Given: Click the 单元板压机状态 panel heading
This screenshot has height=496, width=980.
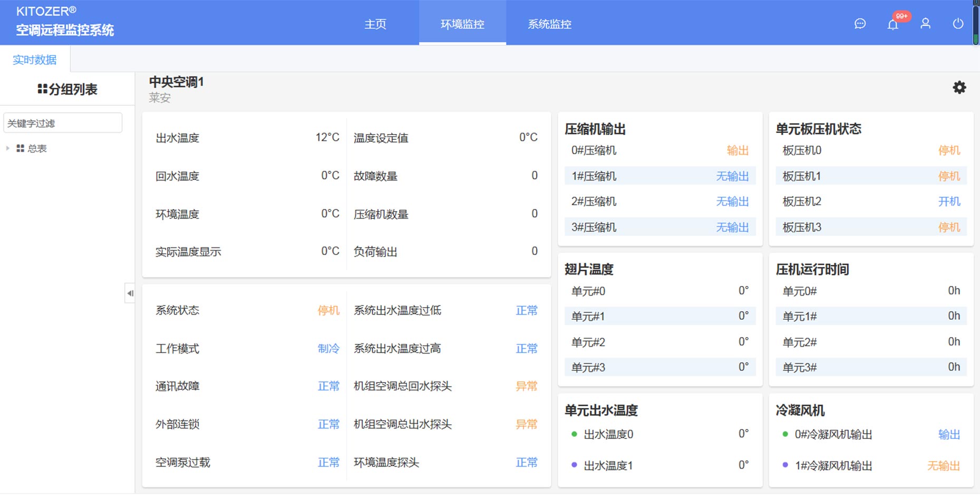Looking at the screenshot, I should pos(818,129).
